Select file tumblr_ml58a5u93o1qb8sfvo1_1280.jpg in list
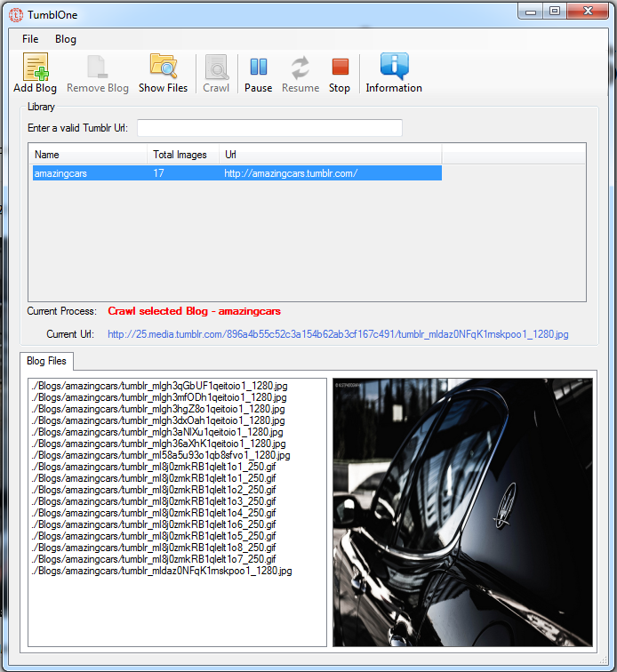This screenshot has width=617, height=672. pyautogui.click(x=161, y=455)
